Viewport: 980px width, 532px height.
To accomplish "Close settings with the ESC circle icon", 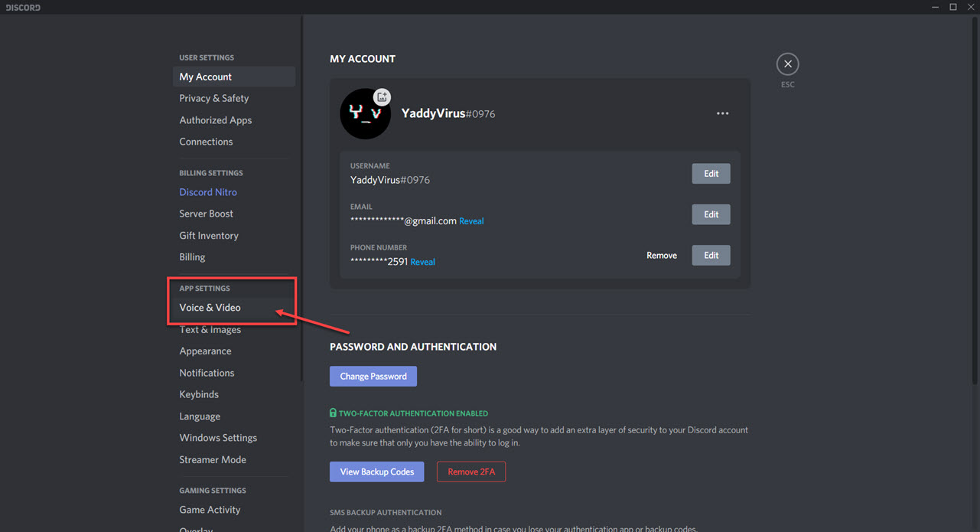I will [787, 64].
